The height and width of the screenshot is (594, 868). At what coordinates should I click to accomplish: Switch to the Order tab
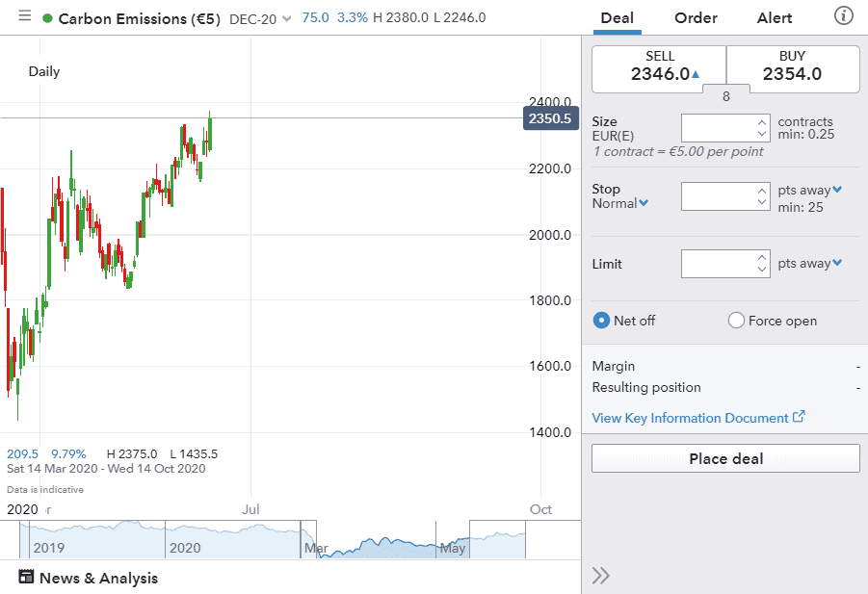(x=696, y=18)
